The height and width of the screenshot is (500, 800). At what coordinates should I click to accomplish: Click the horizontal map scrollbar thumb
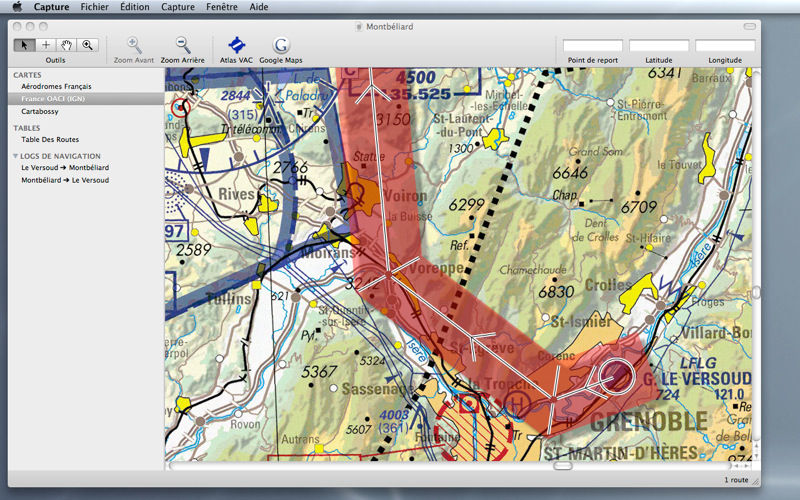[x=563, y=466]
